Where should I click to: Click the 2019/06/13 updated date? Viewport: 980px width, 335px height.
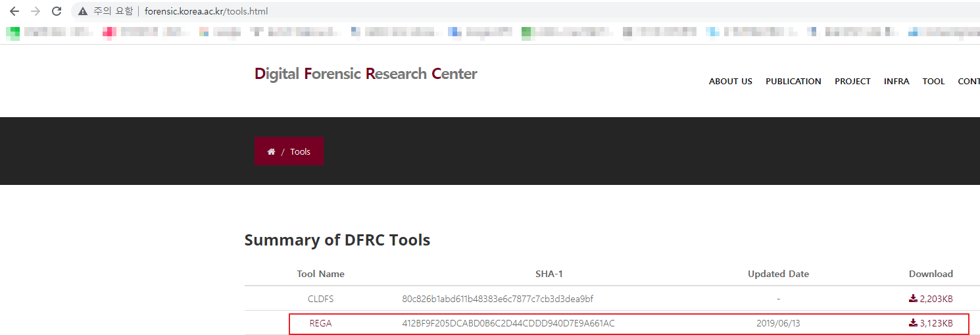778,323
